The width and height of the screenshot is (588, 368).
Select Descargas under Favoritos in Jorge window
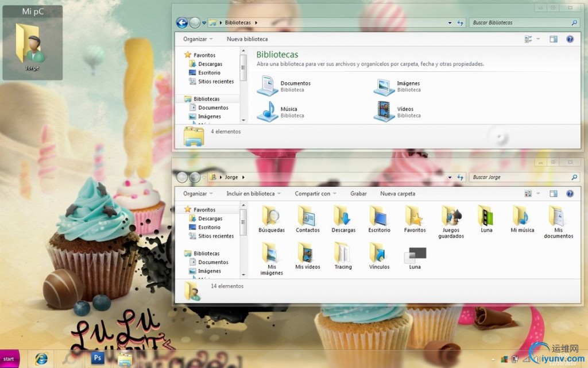click(210, 218)
